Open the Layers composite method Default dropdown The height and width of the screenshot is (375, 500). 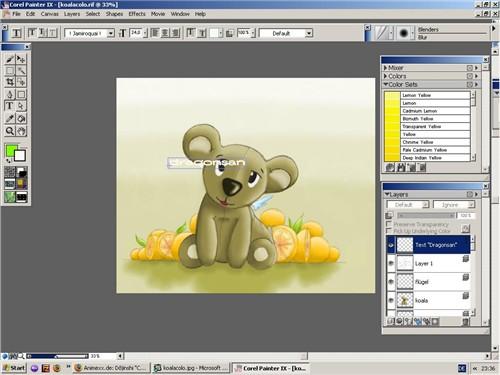click(408, 205)
